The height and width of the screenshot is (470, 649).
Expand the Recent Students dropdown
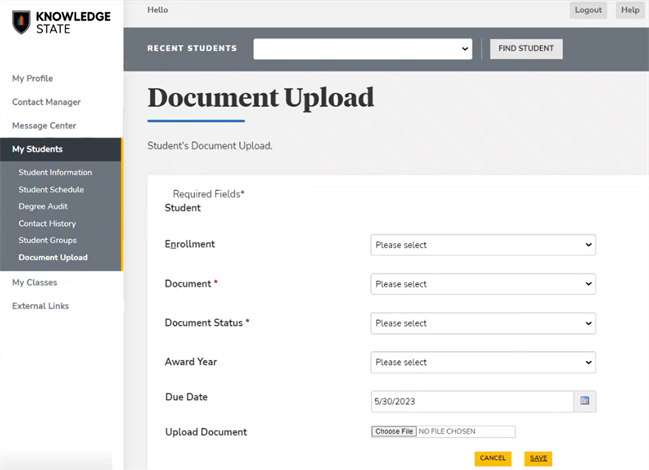(362, 49)
